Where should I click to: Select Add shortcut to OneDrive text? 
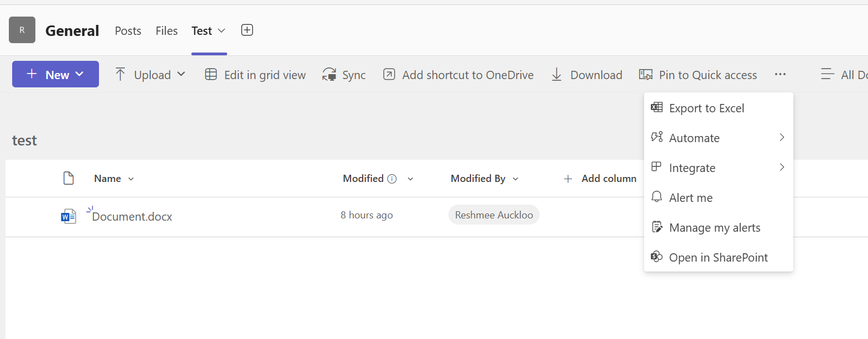(x=468, y=75)
